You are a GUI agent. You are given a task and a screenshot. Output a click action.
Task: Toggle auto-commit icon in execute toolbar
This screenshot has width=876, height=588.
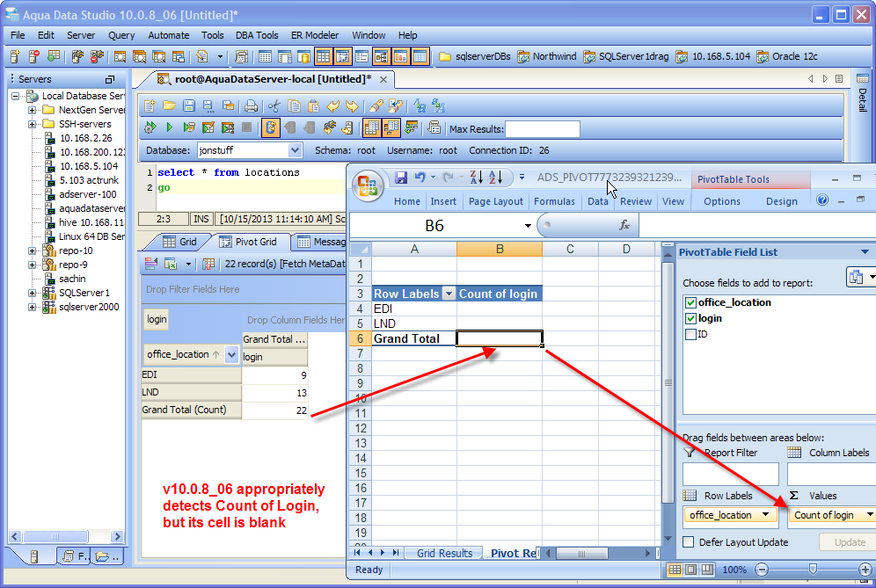270,127
